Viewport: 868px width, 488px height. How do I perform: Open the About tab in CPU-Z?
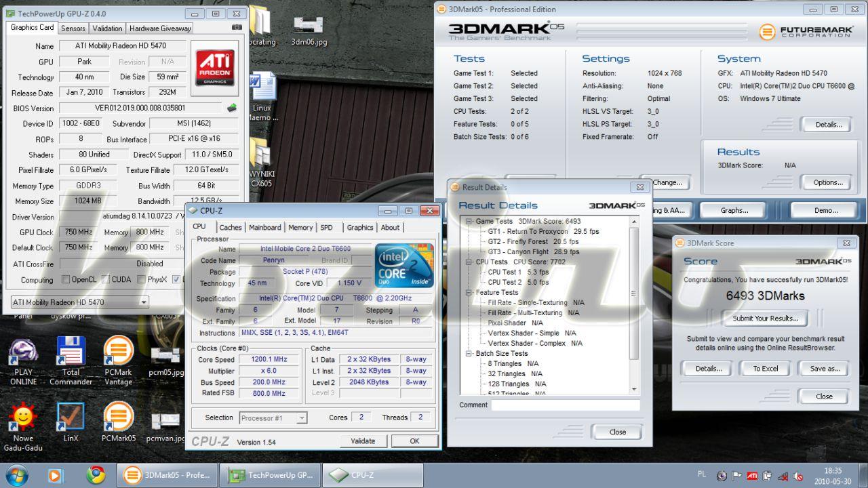[390, 228]
